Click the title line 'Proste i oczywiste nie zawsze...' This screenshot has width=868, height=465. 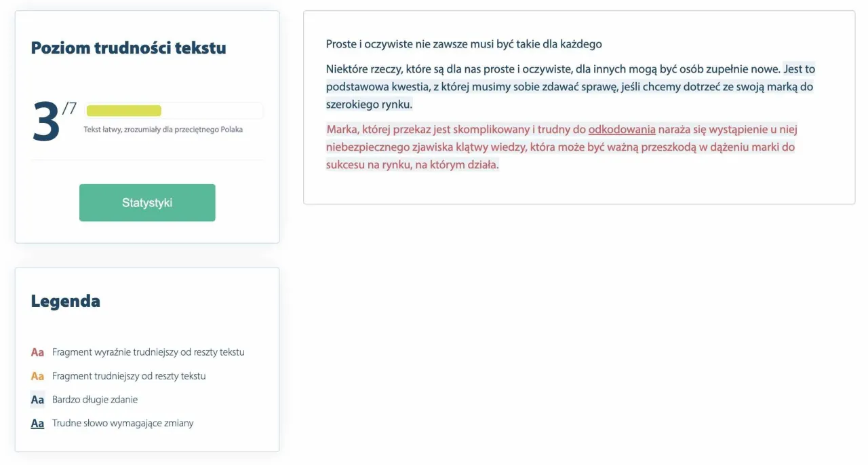(464, 44)
